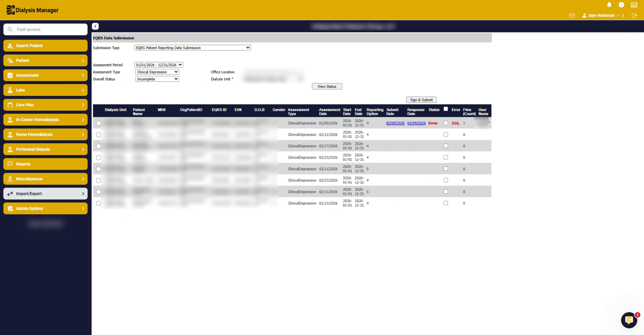Click the Dialysis Manager logo
644x335 pixels.
[32, 10]
